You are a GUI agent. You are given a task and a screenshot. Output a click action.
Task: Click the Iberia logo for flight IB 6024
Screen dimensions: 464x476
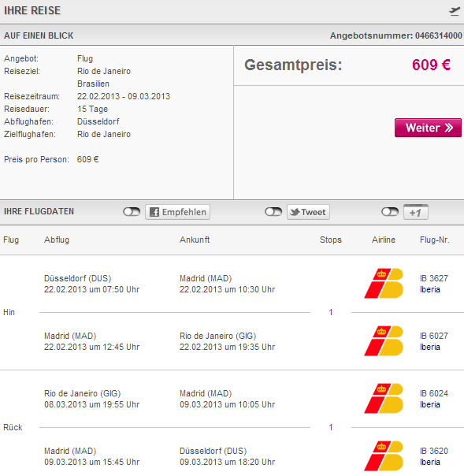384,398
